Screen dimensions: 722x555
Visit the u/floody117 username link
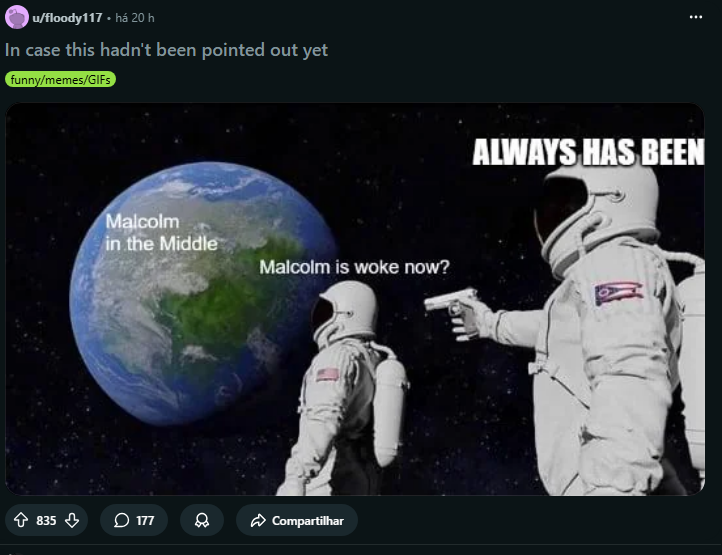point(67,18)
